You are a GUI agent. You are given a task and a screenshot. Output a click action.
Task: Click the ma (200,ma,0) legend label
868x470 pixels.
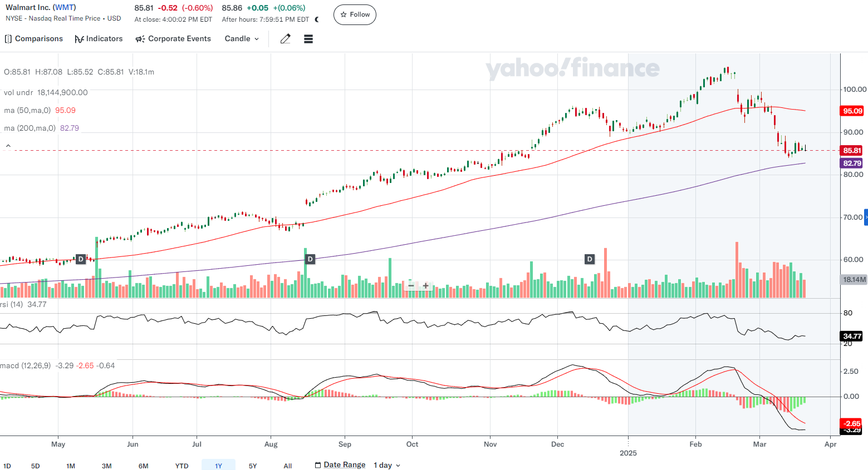(x=30, y=128)
